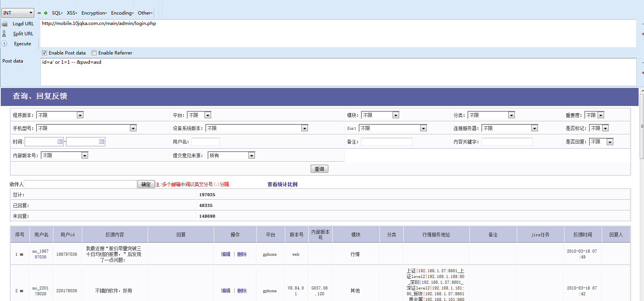Open the 程序版本 dropdown
The width and height of the screenshot is (644, 301).
pyautogui.click(x=60, y=115)
